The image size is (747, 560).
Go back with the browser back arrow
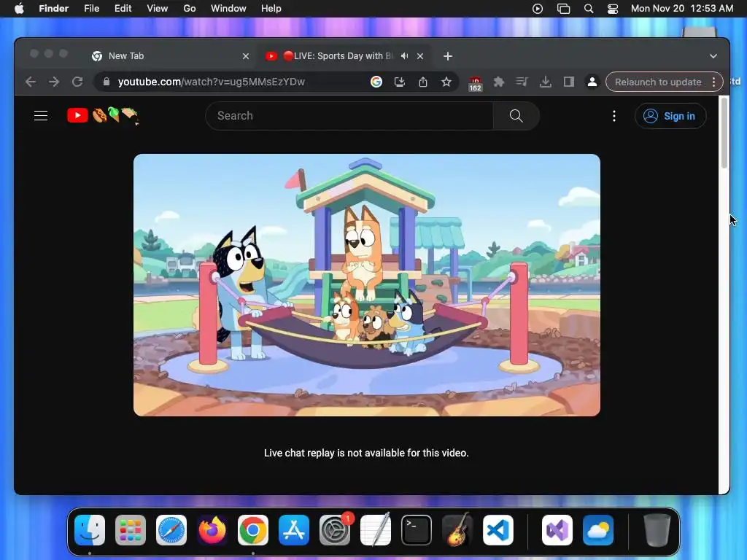click(x=31, y=82)
